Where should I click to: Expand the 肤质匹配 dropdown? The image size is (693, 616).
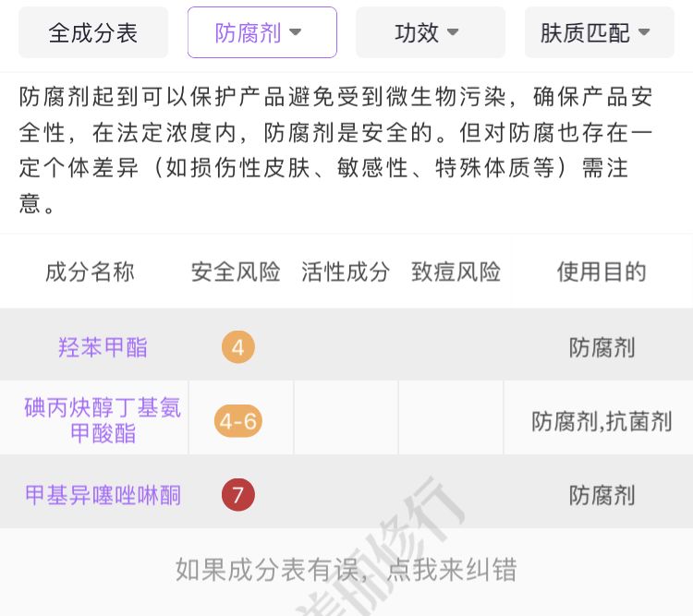(x=599, y=33)
